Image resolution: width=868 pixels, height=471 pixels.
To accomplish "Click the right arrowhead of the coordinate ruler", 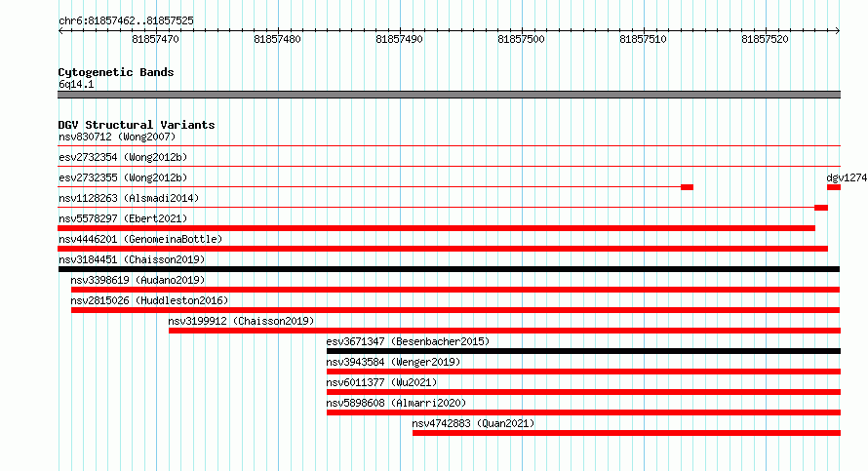I will (x=837, y=30).
